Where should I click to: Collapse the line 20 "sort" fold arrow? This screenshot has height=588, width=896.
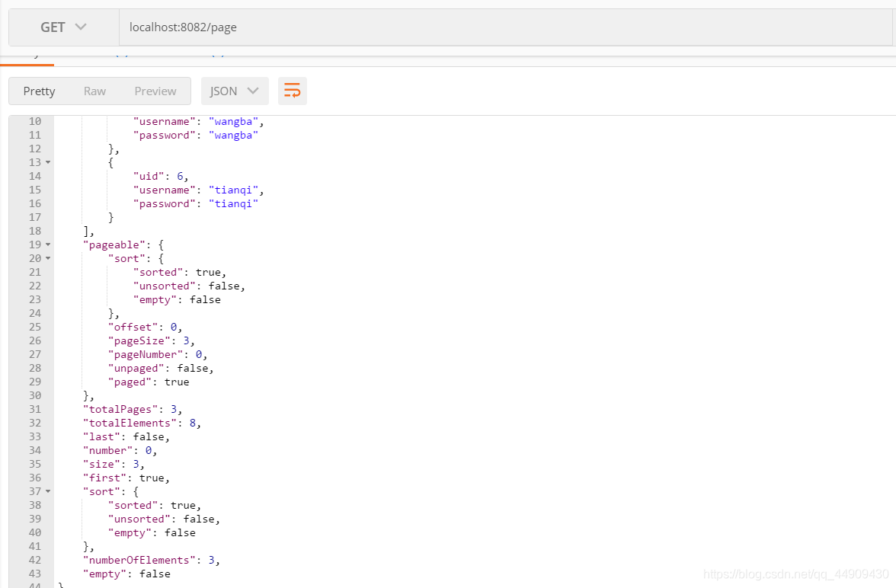(48, 258)
